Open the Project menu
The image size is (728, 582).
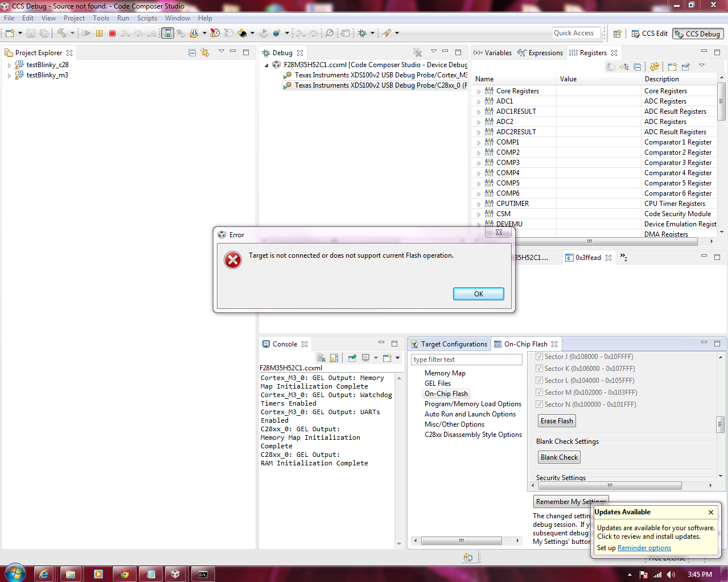pos(74,18)
